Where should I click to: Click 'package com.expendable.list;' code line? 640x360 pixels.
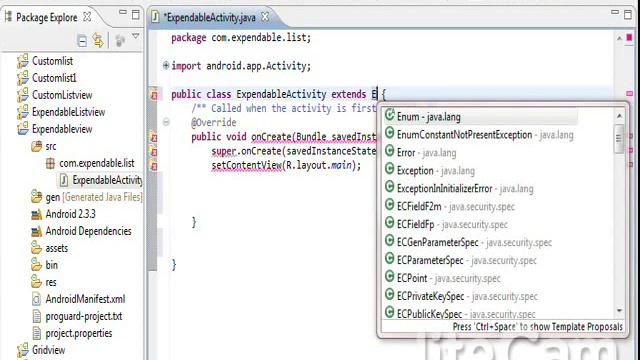tap(241, 38)
